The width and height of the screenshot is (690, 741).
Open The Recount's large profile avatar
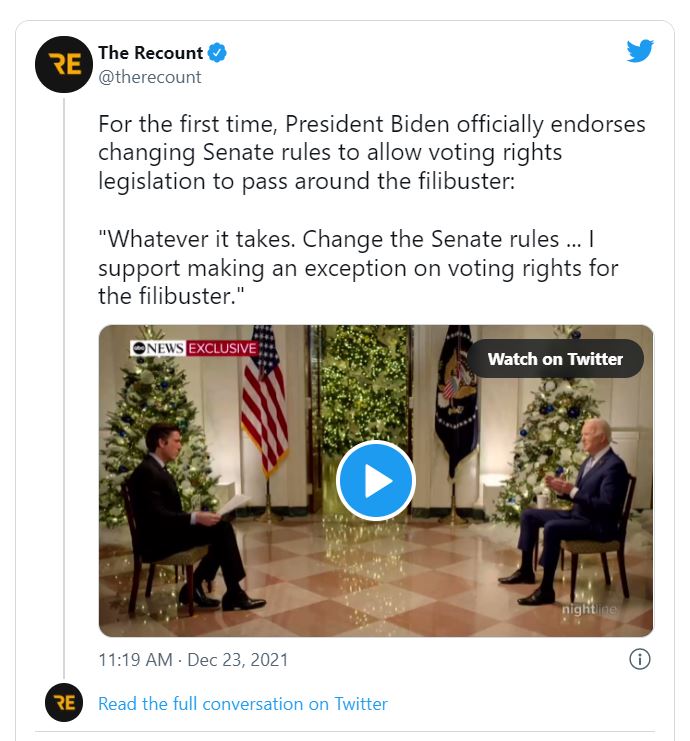point(64,64)
